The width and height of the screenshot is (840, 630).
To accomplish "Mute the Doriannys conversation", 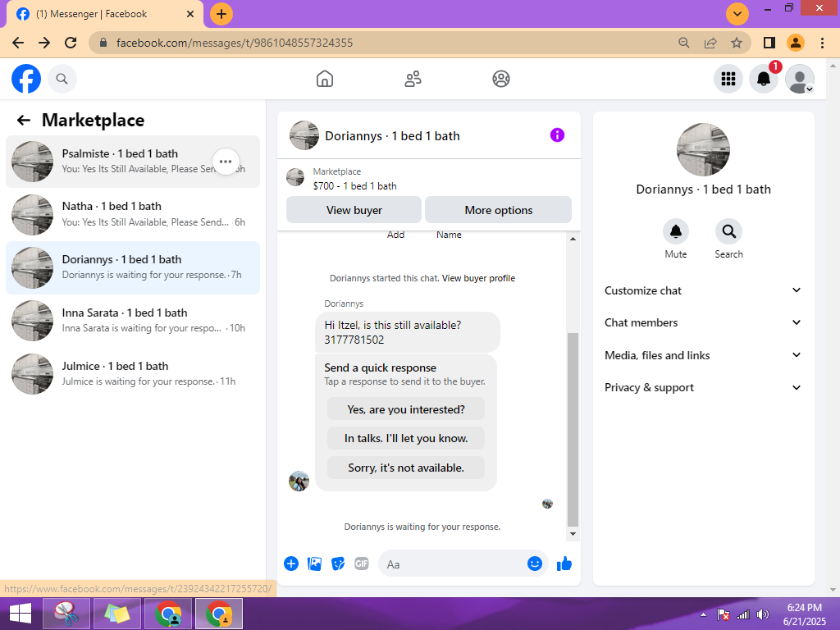I will coord(676,231).
